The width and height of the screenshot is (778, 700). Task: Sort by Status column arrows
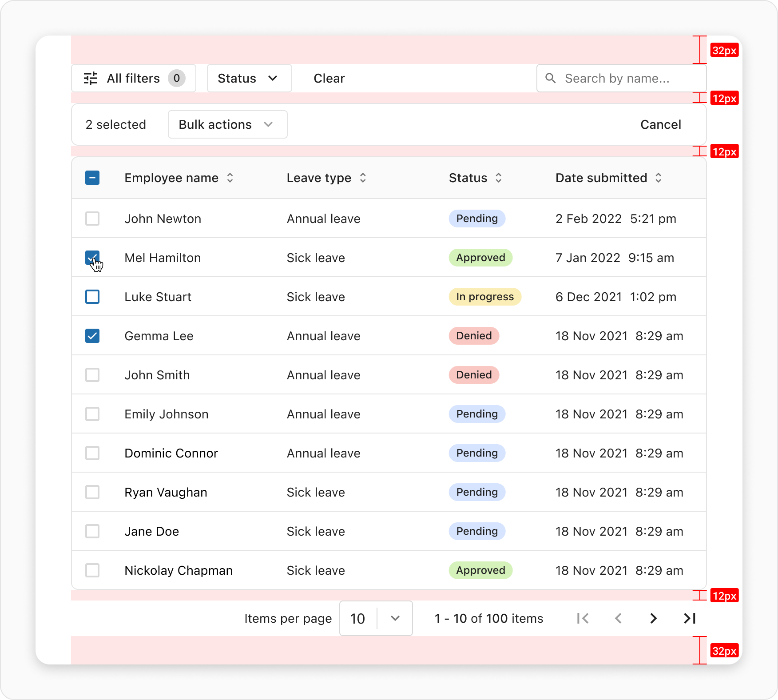coord(499,178)
